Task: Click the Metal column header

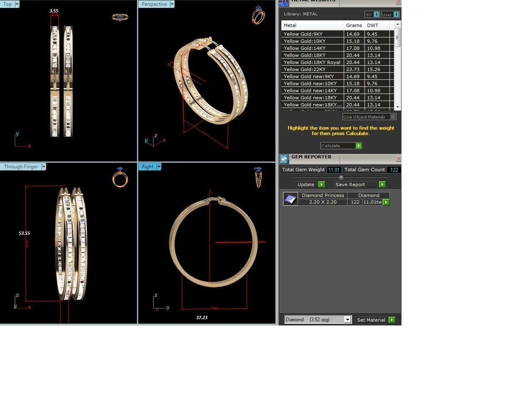Action: pos(313,25)
